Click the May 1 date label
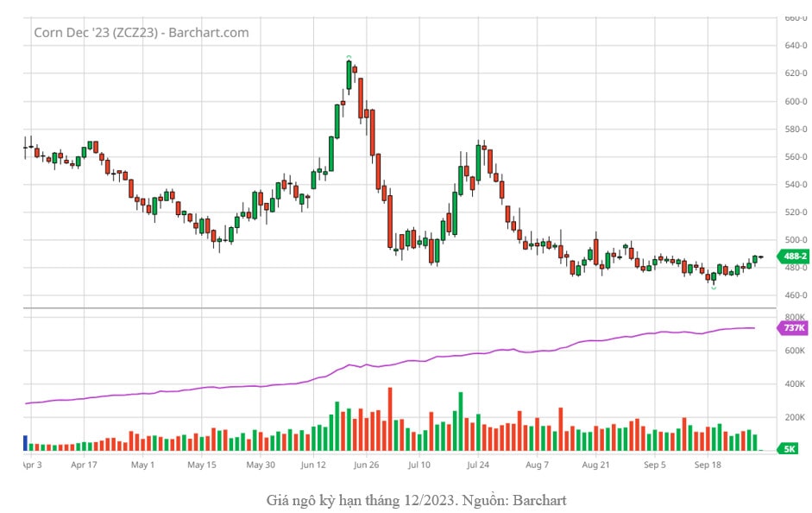This screenshot has height=513, width=812. [x=142, y=465]
